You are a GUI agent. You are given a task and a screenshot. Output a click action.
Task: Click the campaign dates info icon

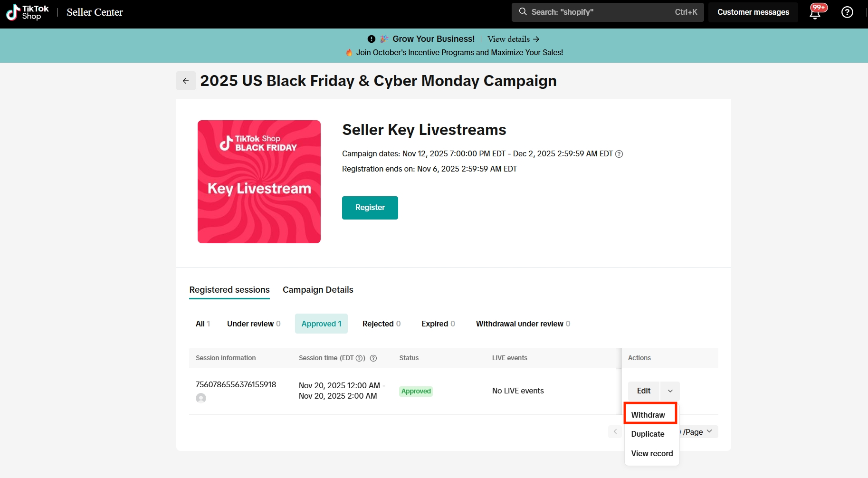(x=619, y=154)
